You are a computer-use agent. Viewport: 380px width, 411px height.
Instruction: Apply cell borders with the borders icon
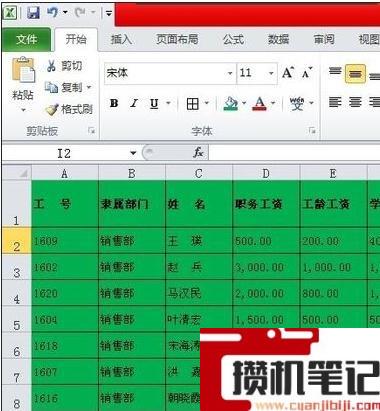pos(193,104)
